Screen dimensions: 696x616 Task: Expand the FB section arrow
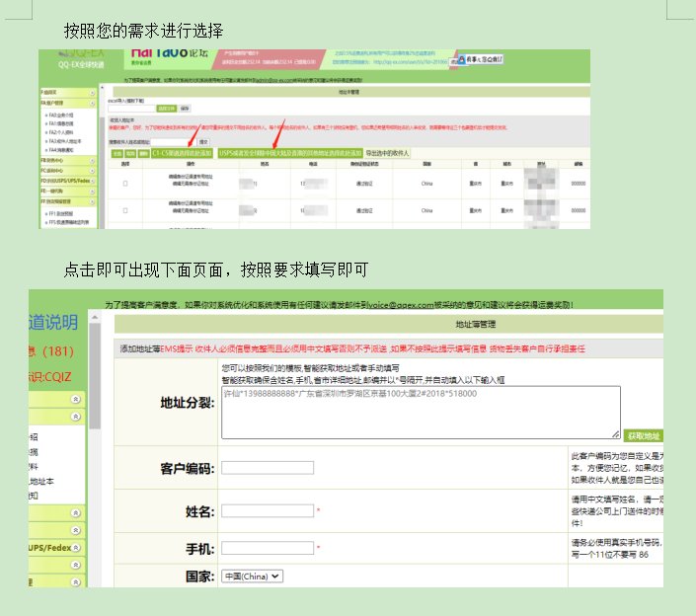click(x=93, y=160)
